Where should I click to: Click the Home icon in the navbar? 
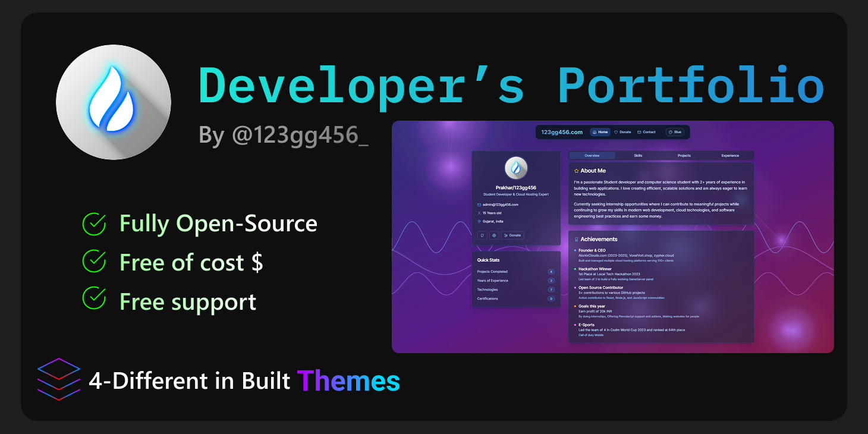(594, 131)
